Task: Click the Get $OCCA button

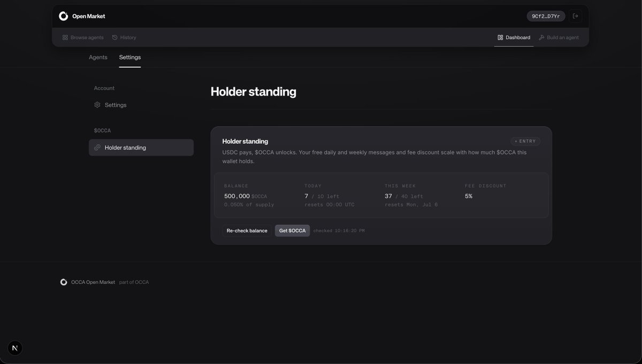Action: pos(292,231)
